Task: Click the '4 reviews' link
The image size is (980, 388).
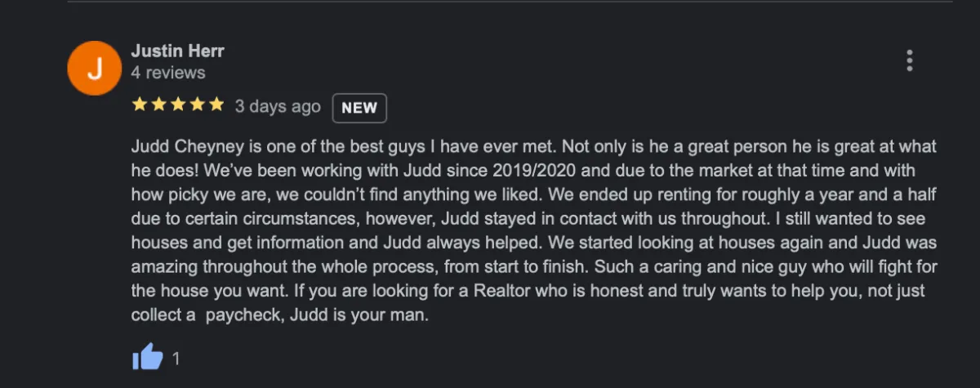Action: (x=168, y=73)
